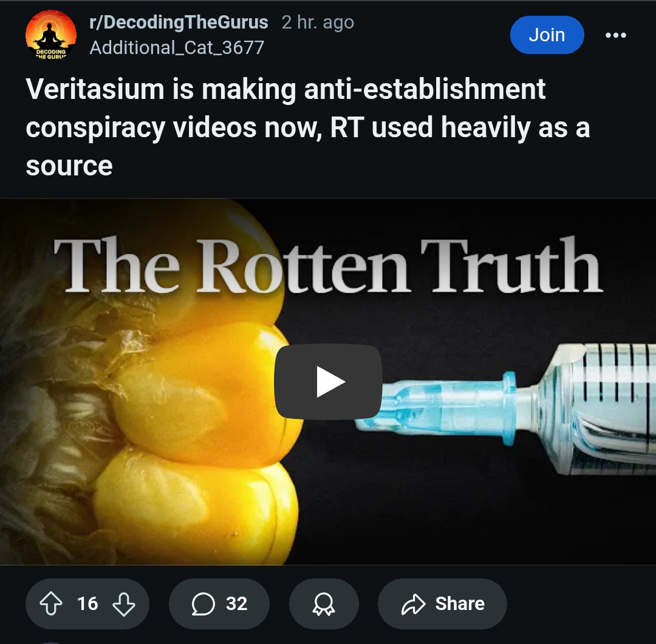The width and height of the screenshot is (656, 644).
Task: Open the post title about Veritasium
Action: pos(307,127)
